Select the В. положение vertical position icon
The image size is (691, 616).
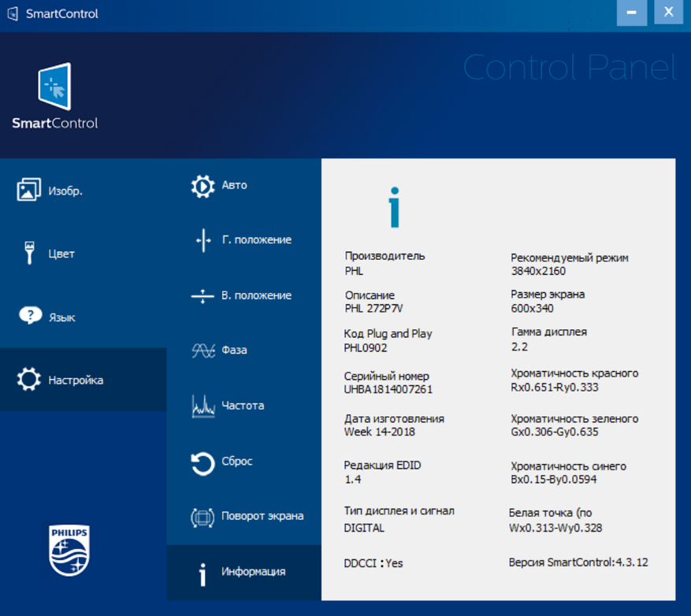pyautogui.click(x=202, y=296)
